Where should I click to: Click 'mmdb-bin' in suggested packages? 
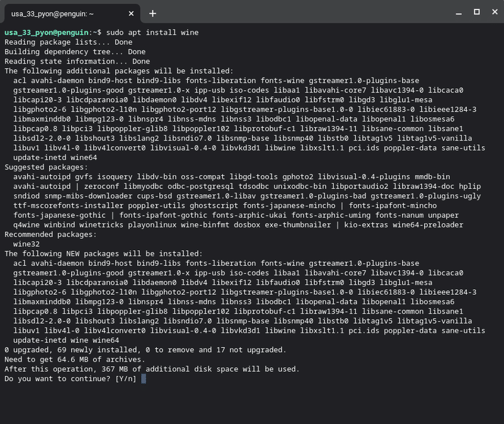point(432,177)
